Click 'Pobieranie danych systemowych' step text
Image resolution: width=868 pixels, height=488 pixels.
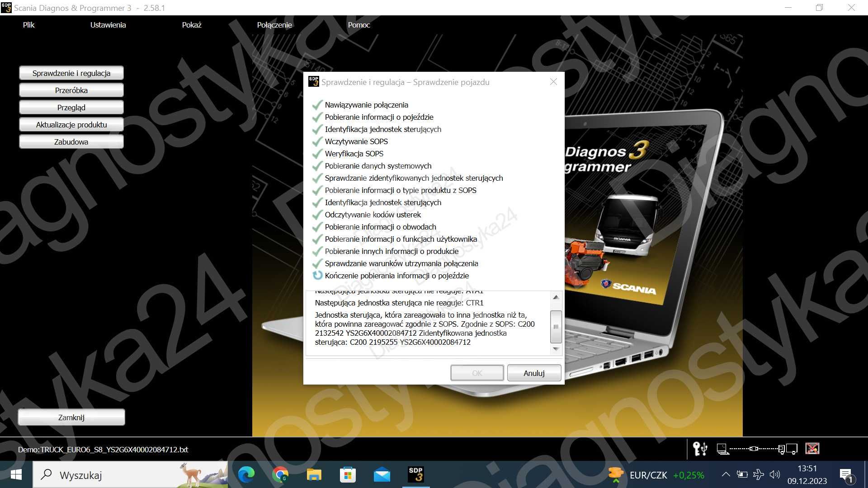378,166
